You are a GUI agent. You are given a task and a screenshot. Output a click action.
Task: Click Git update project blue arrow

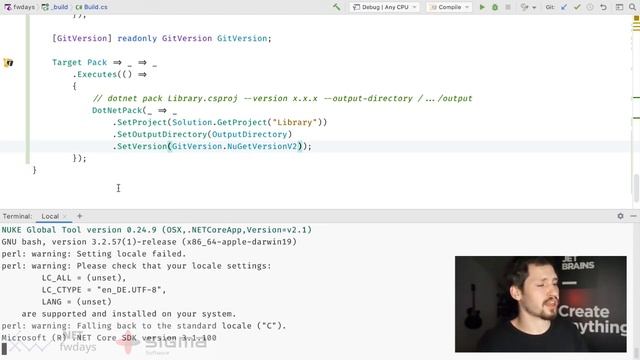[564, 7]
